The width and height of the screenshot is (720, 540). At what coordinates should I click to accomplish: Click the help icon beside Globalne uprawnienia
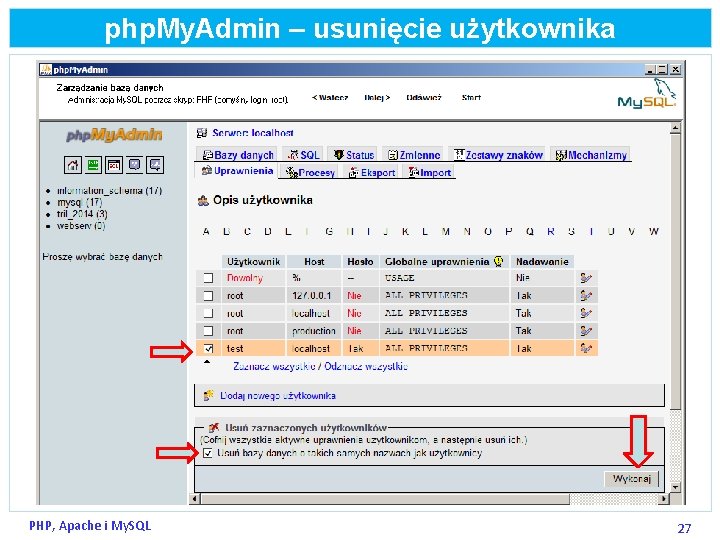coord(498,261)
